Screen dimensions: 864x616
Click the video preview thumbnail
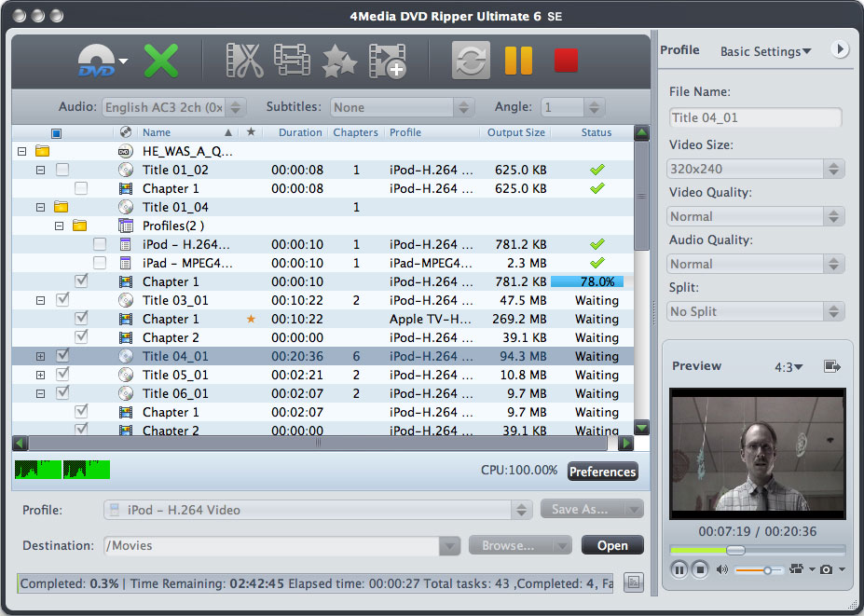[758, 454]
